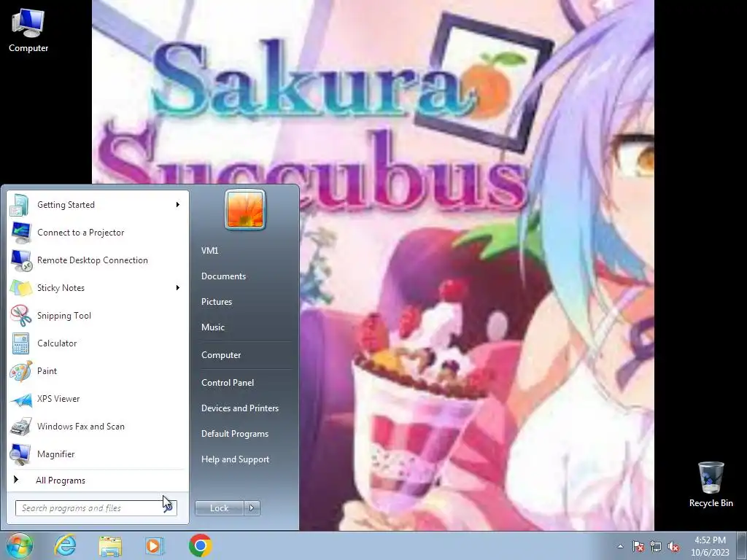Open the Calculator icon
Viewport: 747px width, 560px height.
pyautogui.click(x=20, y=343)
